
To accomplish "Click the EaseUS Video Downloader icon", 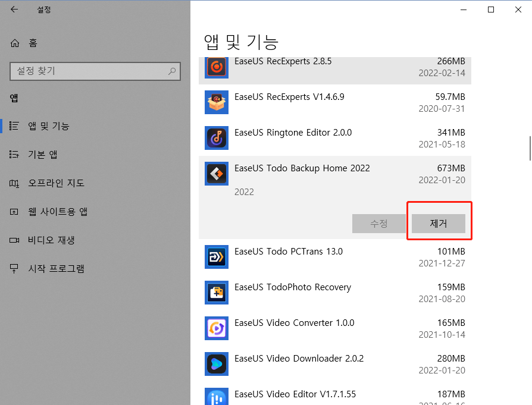I will pyautogui.click(x=217, y=364).
